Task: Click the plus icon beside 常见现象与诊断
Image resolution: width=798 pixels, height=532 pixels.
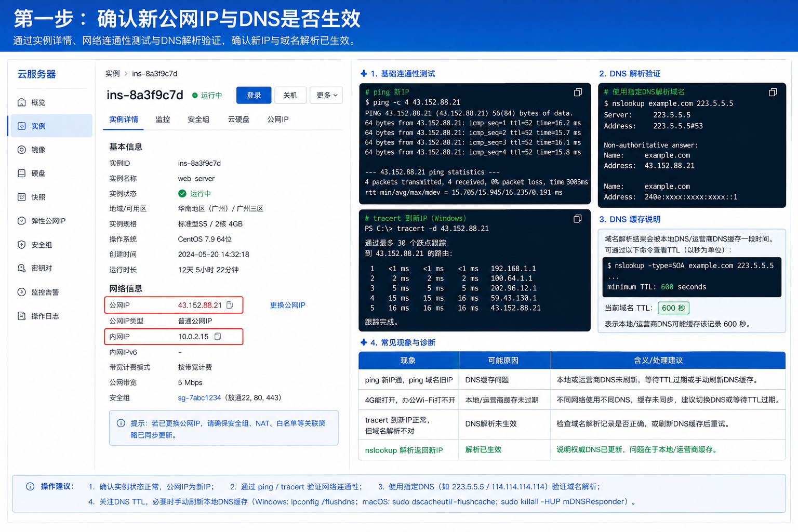Action: tap(364, 342)
